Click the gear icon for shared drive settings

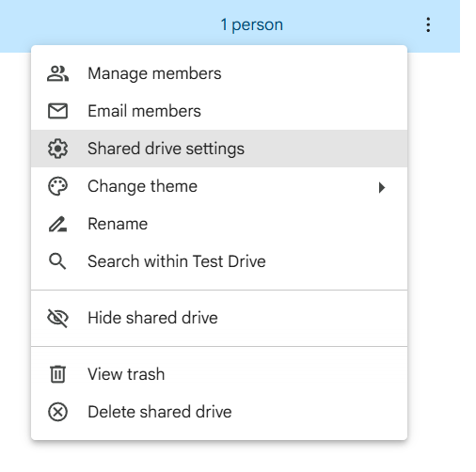tap(57, 149)
